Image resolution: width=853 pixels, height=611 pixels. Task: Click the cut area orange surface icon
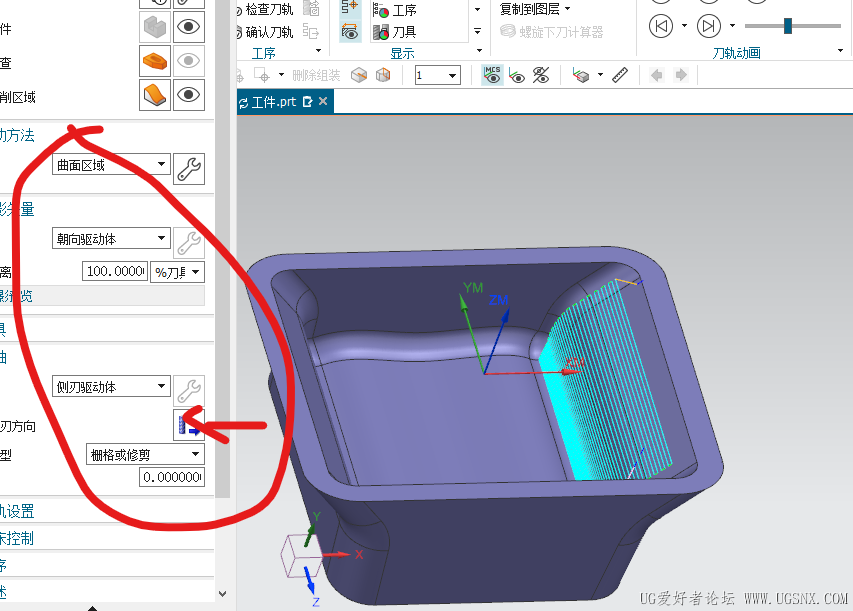[155, 94]
